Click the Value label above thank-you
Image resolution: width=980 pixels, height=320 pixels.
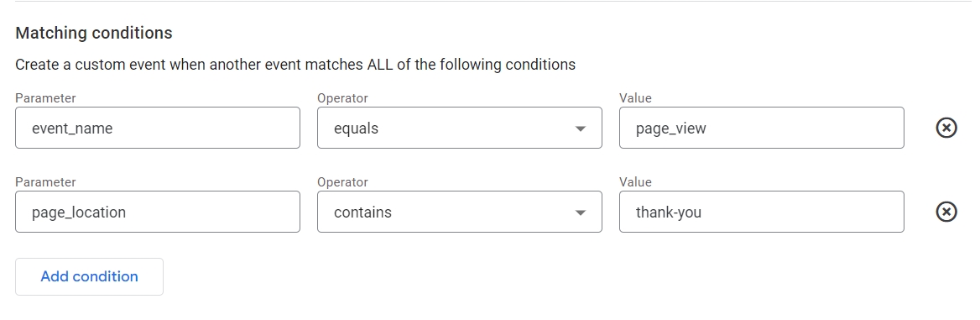coord(636,182)
